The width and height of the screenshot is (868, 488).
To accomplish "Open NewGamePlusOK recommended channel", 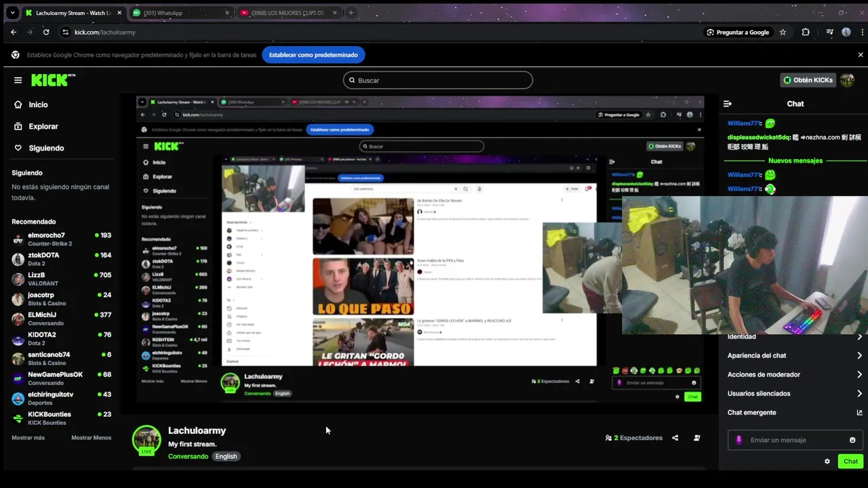I will 61,378.
